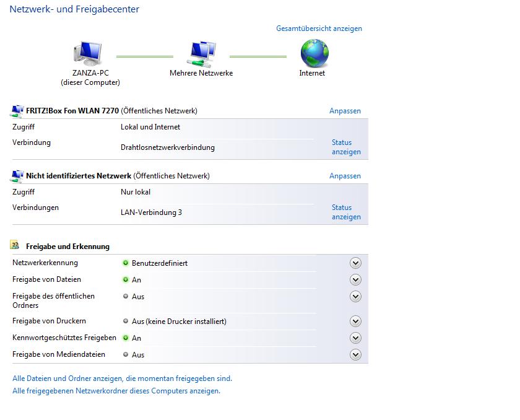This screenshot has width=520, height=420.
Task: Open Status anzeigen for Drahtlosnetzwerkverbindung
Action: tap(346, 147)
